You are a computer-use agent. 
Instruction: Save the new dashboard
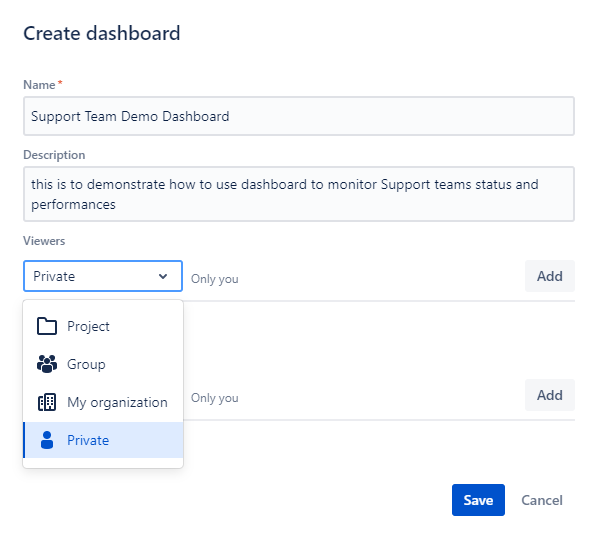[x=478, y=500]
